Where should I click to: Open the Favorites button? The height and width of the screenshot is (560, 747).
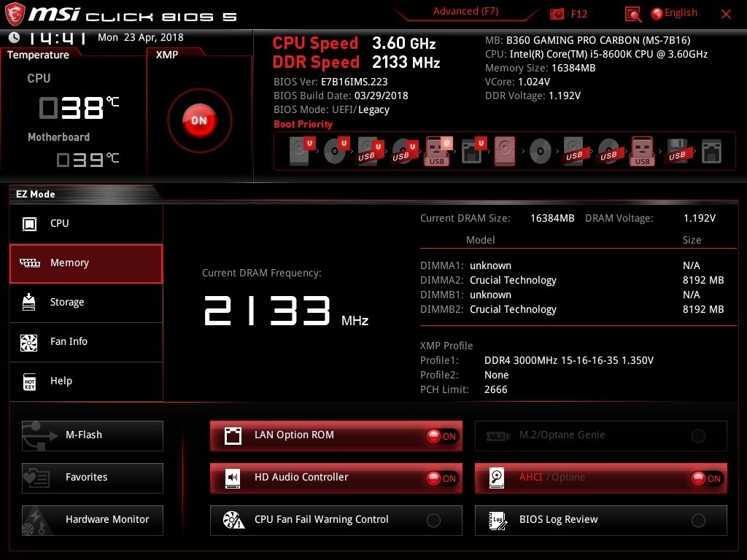pyautogui.click(x=93, y=478)
